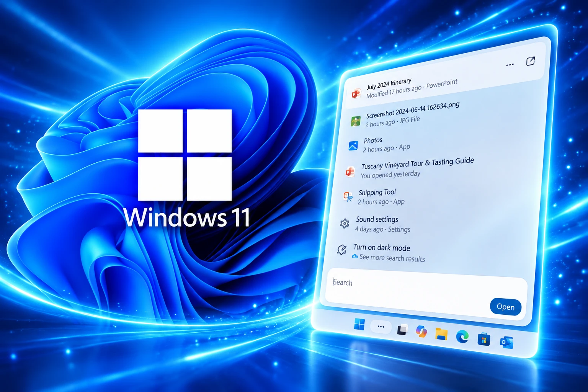Click the Snipping Tool scissors icon
The width and height of the screenshot is (588, 392).
click(x=348, y=197)
